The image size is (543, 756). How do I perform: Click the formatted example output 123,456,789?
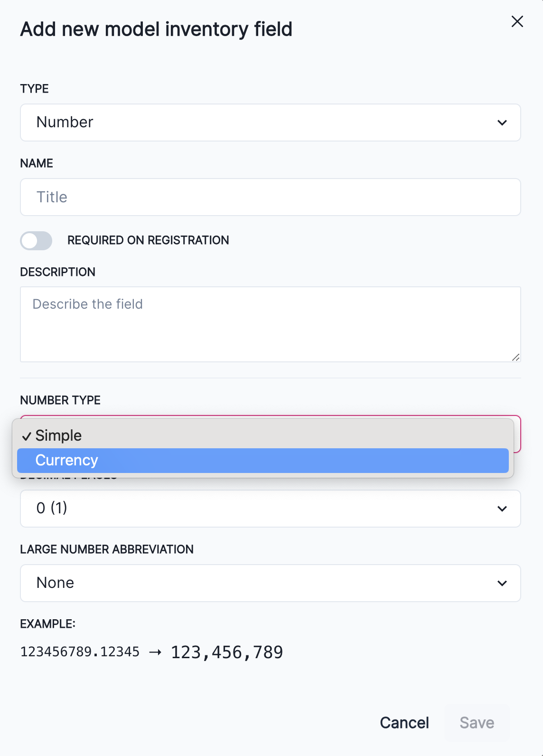(x=227, y=652)
